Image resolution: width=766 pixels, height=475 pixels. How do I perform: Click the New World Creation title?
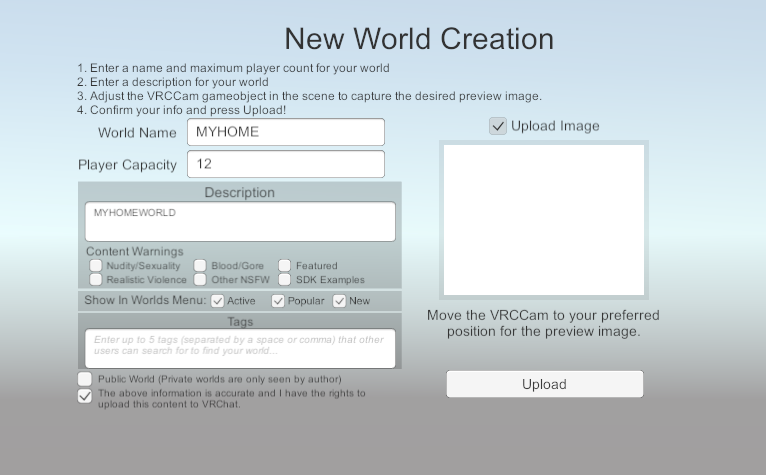point(419,39)
